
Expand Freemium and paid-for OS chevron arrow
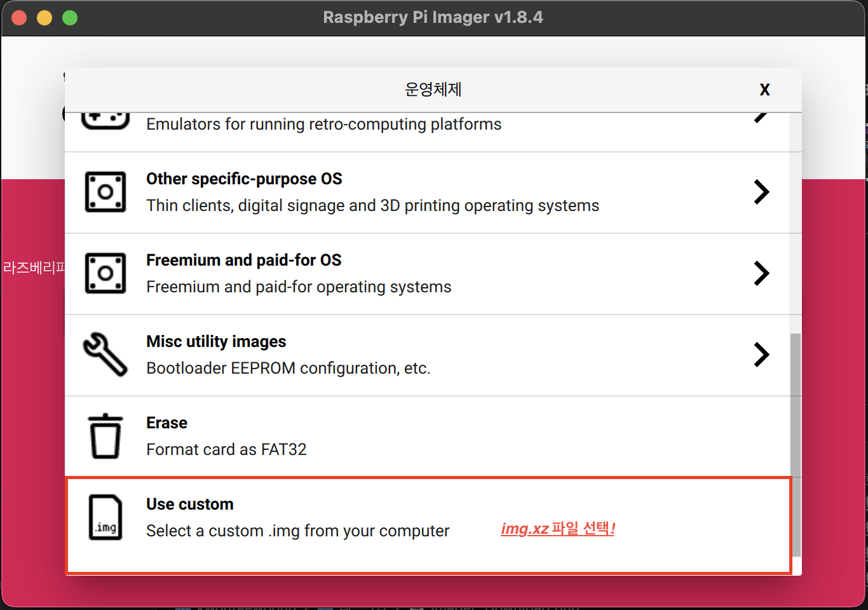coord(761,273)
